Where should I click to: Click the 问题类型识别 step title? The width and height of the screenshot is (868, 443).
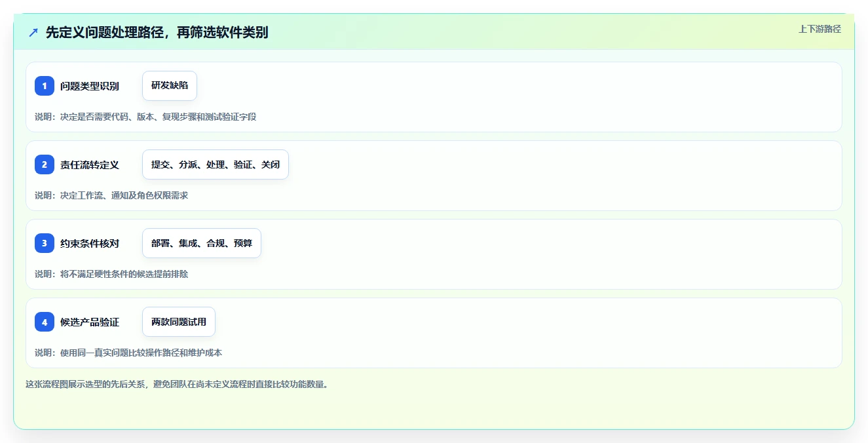click(90, 86)
